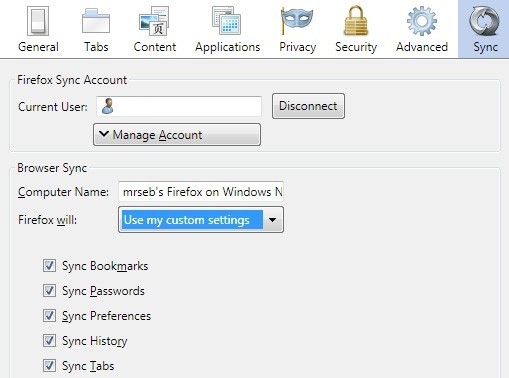Toggle the Sync Tabs checkbox
Viewport: 509px width, 378px height.
[x=49, y=366]
